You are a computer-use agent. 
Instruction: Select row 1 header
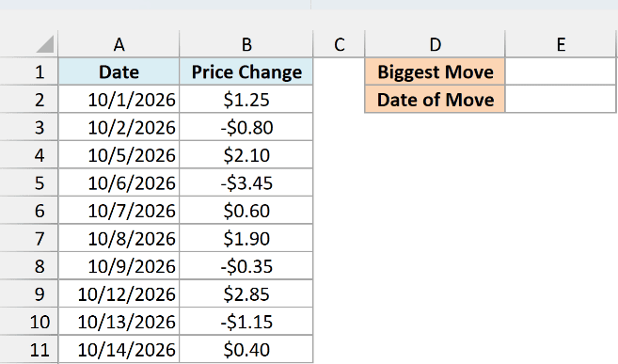pyautogui.click(x=29, y=71)
